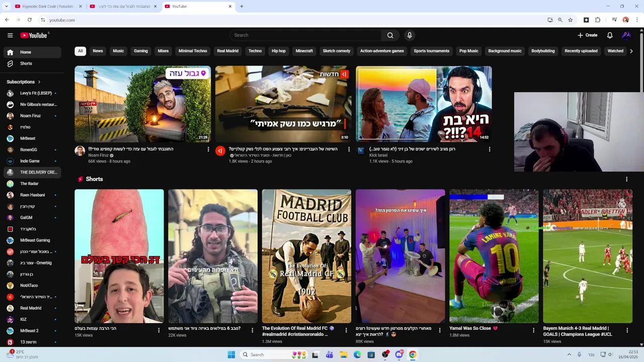Image resolution: width=644 pixels, height=362 pixels.
Task: Open Levy's Fit subscription channel
Action: coord(32,93)
